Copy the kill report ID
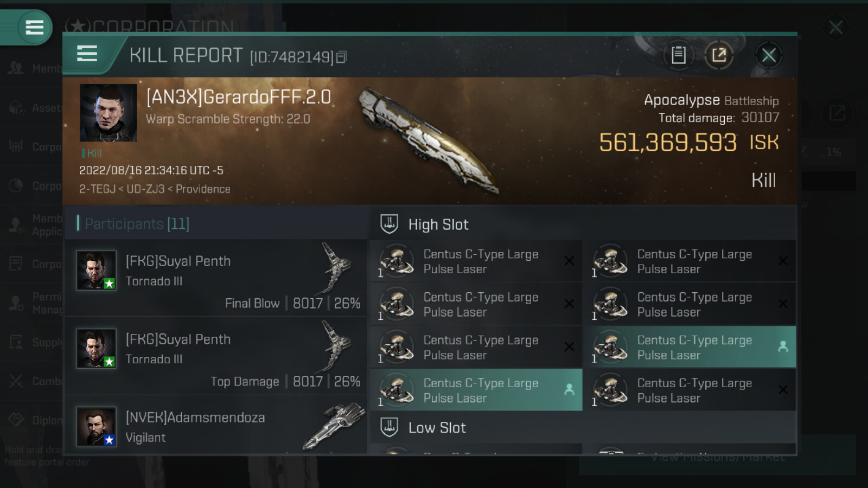Screen dimensions: 868x488 pyautogui.click(x=341, y=57)
